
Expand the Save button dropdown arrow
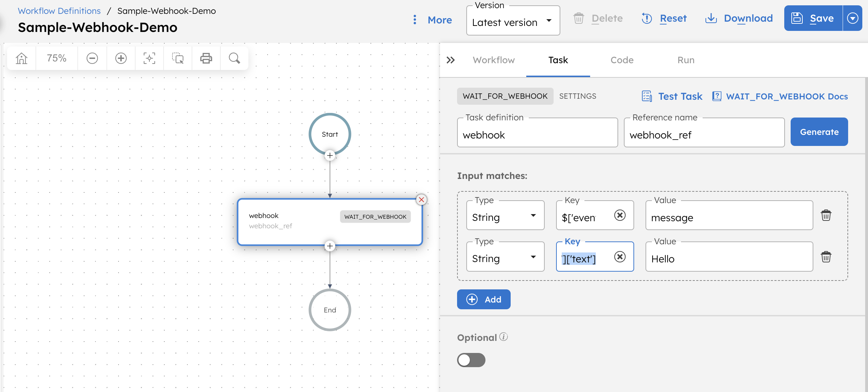coord(852,18)
